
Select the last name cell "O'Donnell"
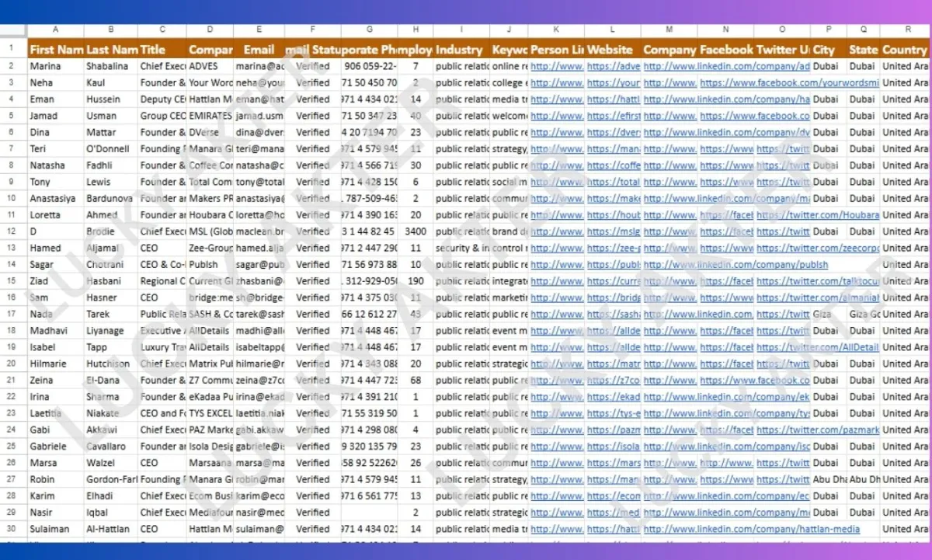[111, 149]
